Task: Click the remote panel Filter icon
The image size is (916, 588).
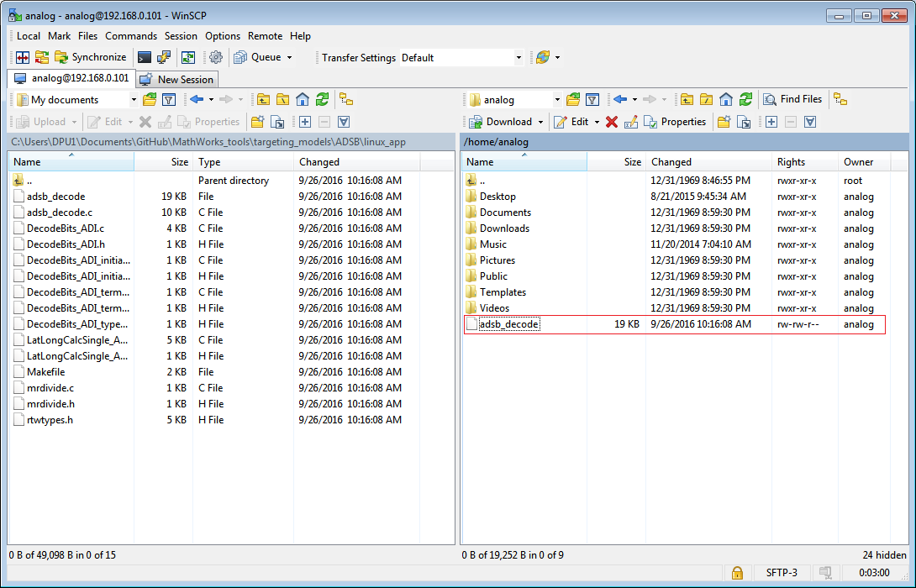Action: 592,100
